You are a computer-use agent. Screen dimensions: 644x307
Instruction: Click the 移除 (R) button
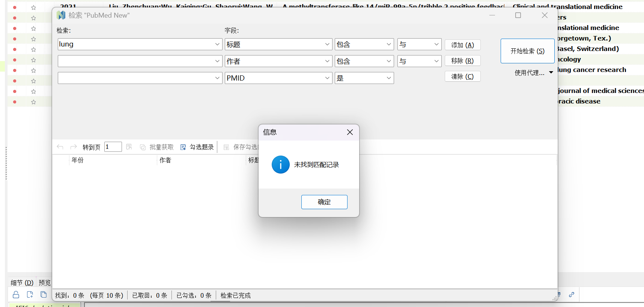point(462,61)
